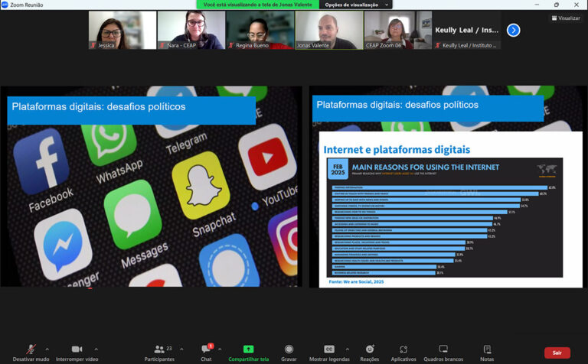Viewport: 588px width, 364px height.
Task: Select Jonas Valente video thumbnail
Action: [x=329, y=30]
